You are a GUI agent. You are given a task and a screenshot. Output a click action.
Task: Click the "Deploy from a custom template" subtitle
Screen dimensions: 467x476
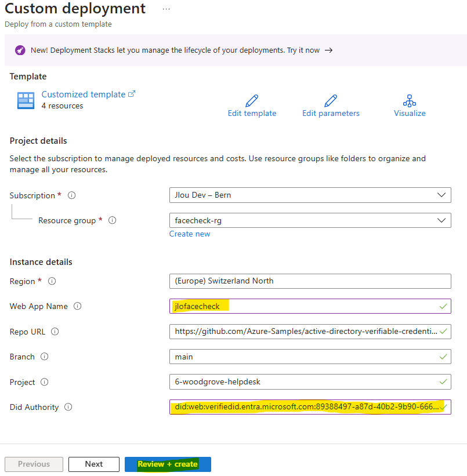[x=58, y=24]
